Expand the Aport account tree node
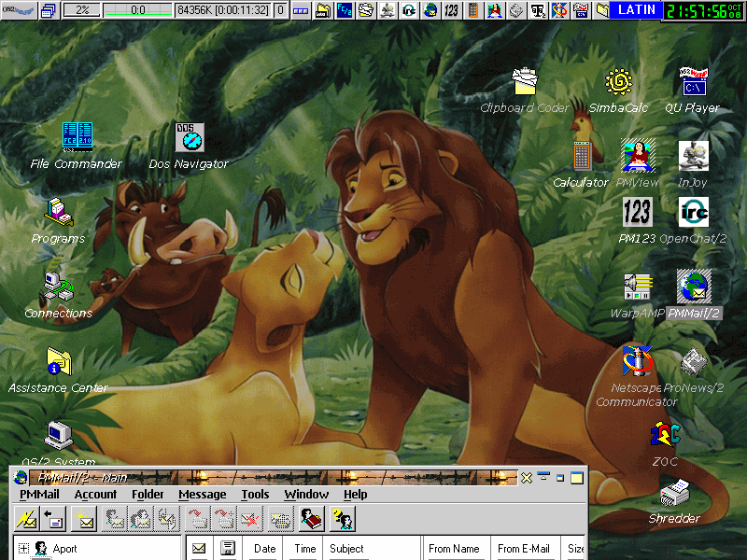The image size is (747, 560). [23, 548]
